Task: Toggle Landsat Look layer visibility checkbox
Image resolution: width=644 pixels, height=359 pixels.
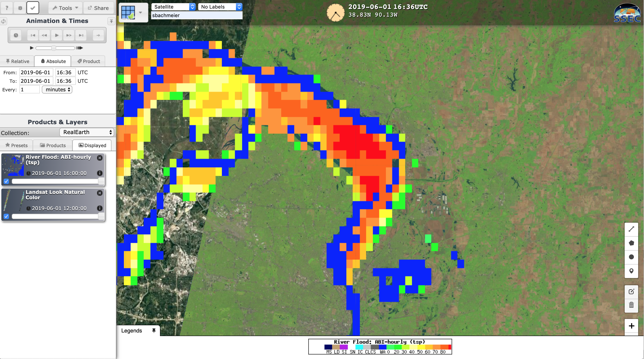Action: (6, 216)
